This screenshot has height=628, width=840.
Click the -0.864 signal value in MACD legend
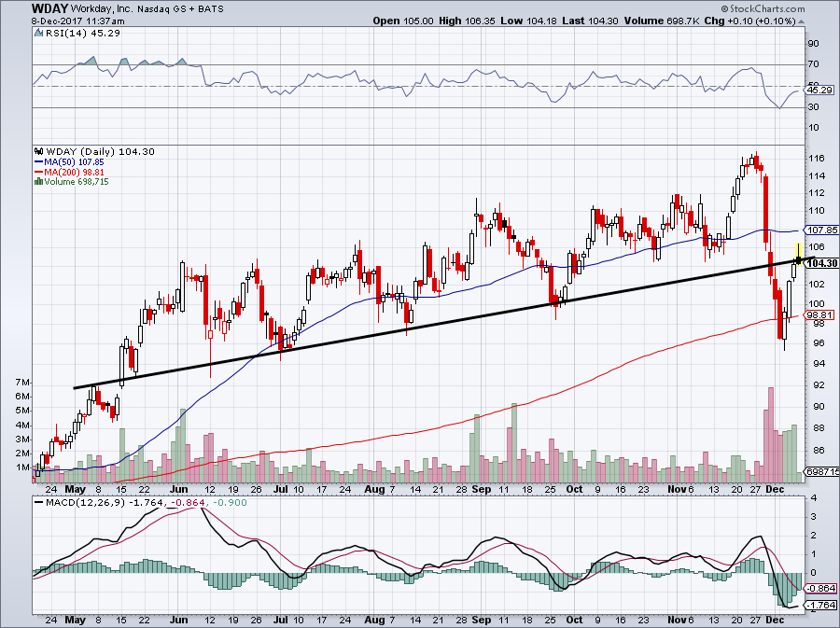[x=189, y=502]
